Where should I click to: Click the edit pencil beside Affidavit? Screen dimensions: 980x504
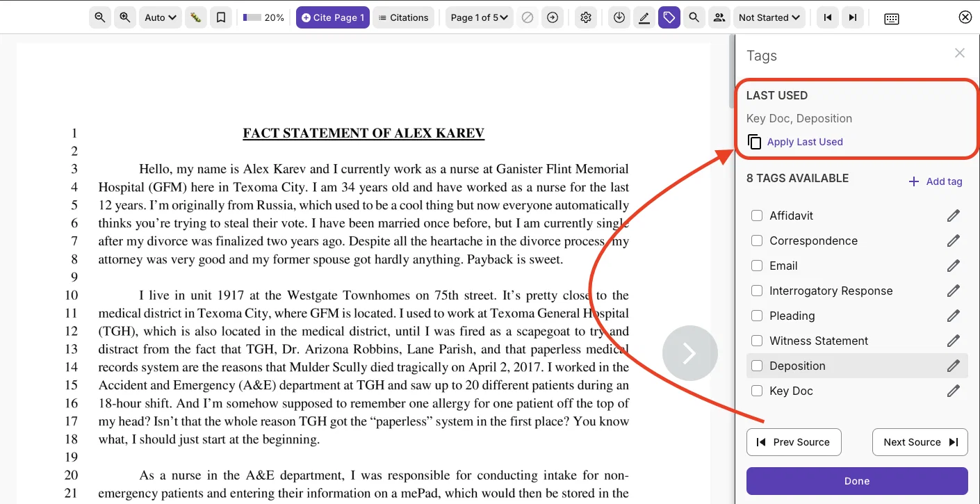tap(954, 216)
